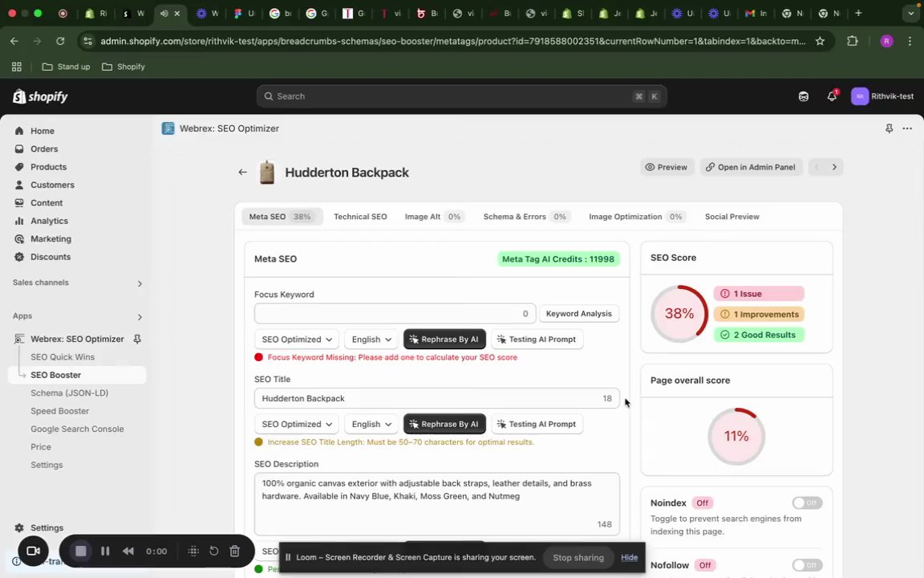Screen dimensions: 924x578
Task: Open the sidebar Settings gear icon
Action: (x=19, y=528)
